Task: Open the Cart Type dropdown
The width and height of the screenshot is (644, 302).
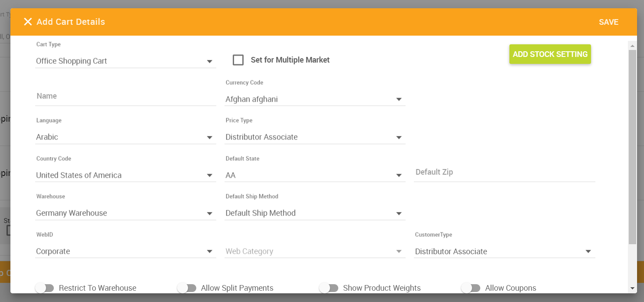Action: [x=125, y=61]
